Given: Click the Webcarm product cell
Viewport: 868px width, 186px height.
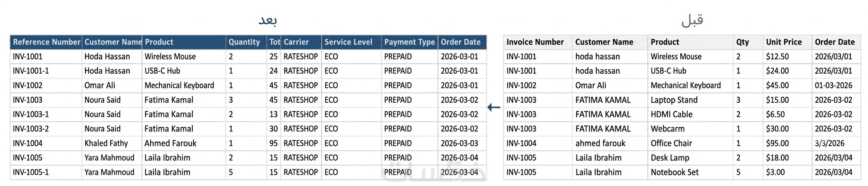Looking at the screenshot, I should [x=690, y=129].
